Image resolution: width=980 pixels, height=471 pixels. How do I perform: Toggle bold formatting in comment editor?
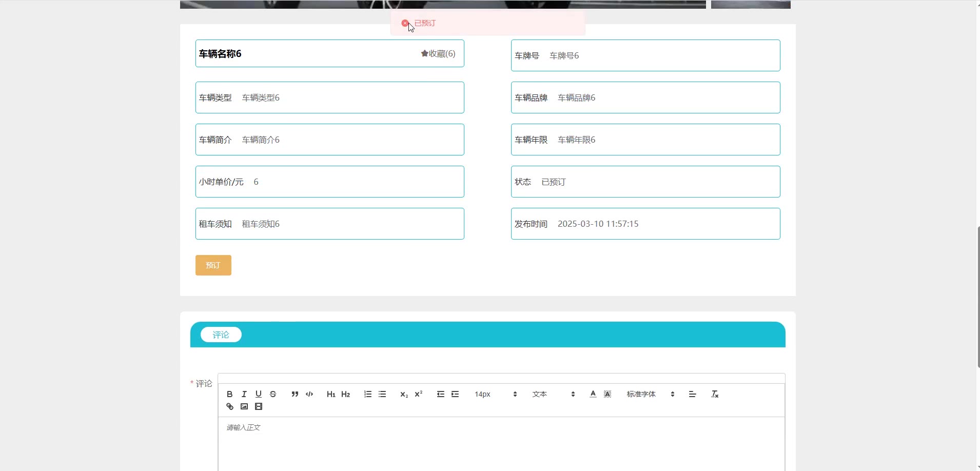coord(230,394)
